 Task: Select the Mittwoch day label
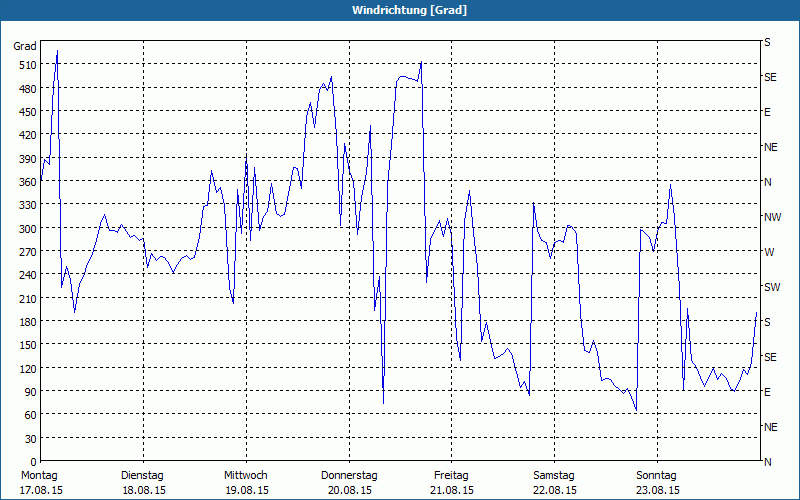tap(246, 476)
